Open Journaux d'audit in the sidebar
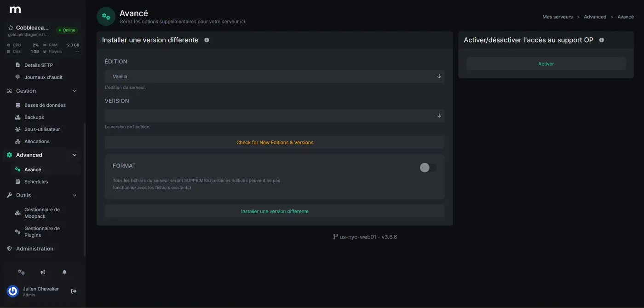The width and height of the screenshot is (644, 308). click(x=43, y=77)
